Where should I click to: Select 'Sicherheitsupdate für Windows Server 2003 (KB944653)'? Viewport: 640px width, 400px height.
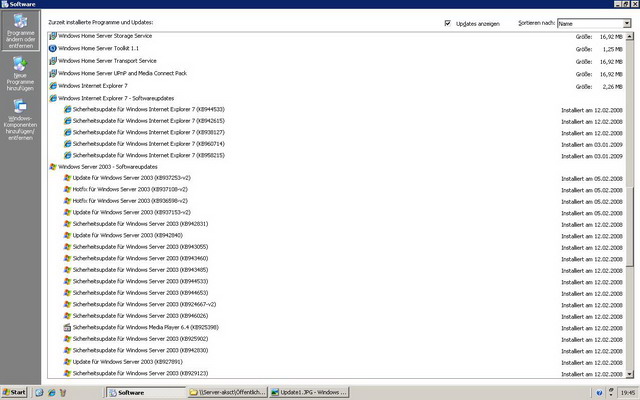pos(140,293)
